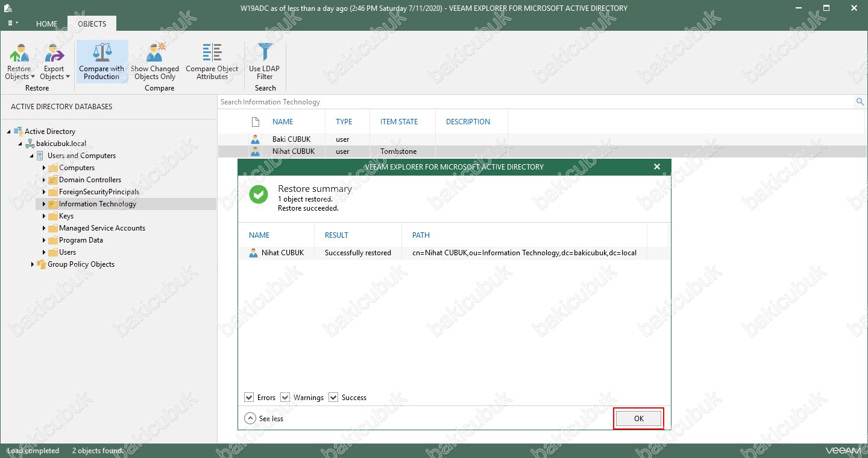The image size is (868, 458).
Task: Click the Nihat CUBUK user icon in list
Action: pyautogui.click(x=255, y=151)
